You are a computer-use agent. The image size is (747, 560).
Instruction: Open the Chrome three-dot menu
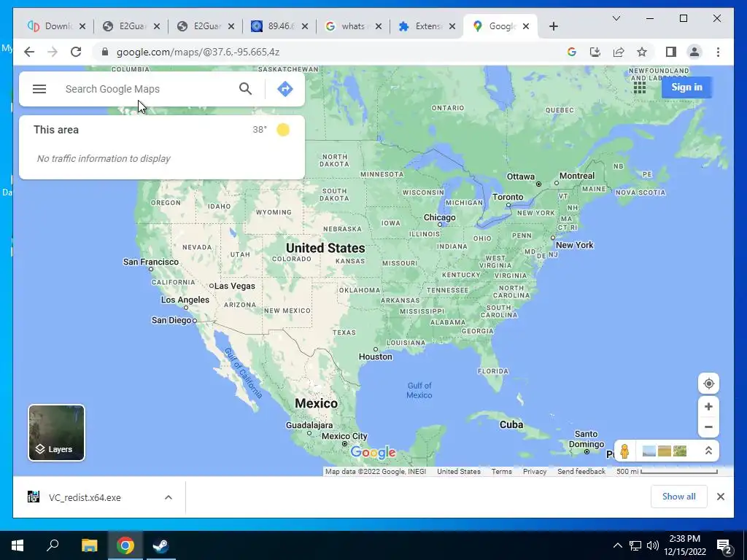[718, 52]
